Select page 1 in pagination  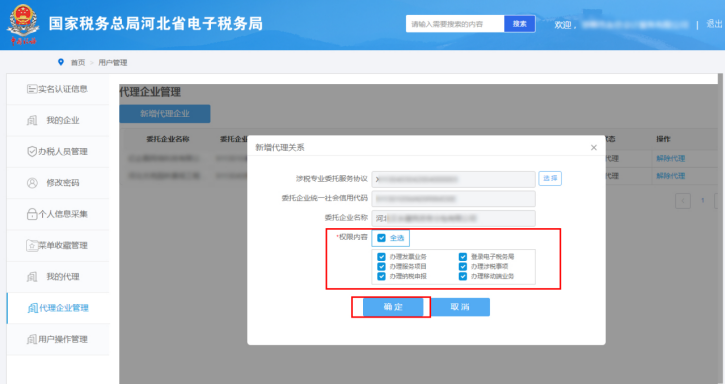(702, 201)
